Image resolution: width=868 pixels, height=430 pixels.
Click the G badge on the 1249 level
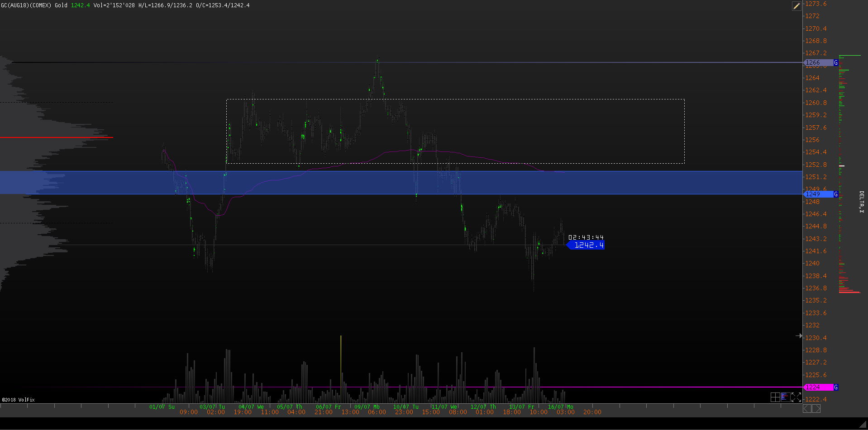[x=836, y=194]
